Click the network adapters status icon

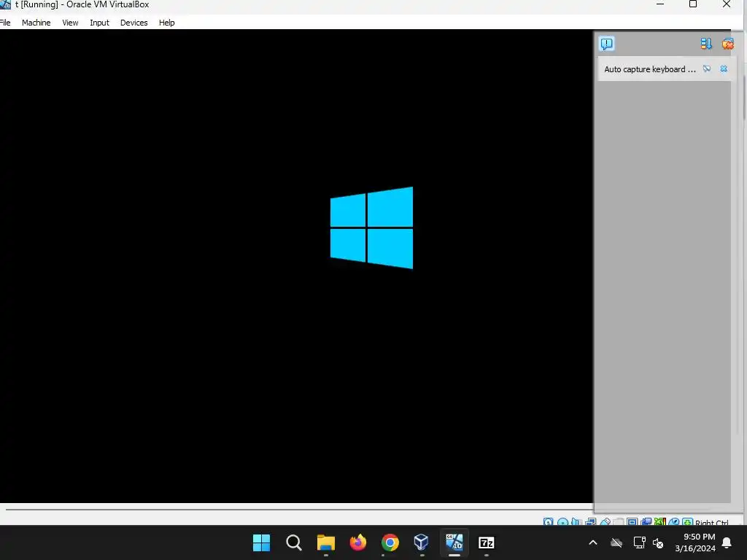click(591, 522)
